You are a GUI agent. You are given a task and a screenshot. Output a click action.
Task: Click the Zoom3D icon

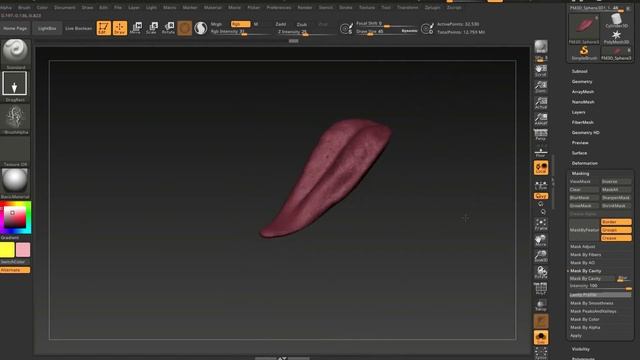[x=541, y=256]
